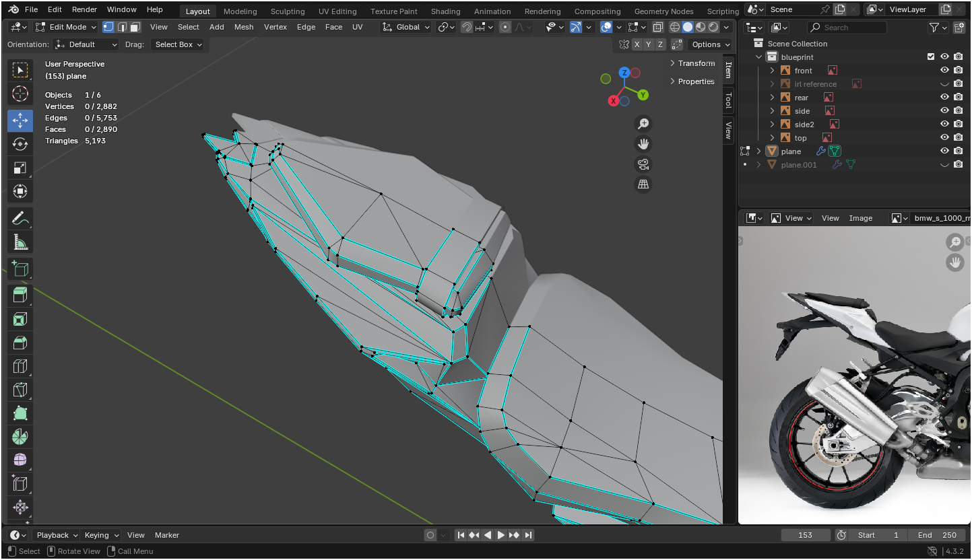Play the animation forward
The width and height of the screenshot is (972, 560).
click(500, 535)
